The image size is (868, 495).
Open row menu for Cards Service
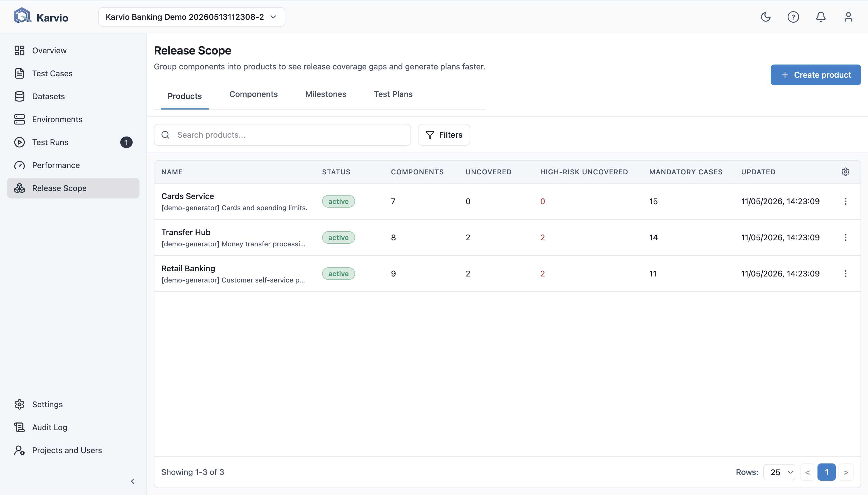coord(846,202)
